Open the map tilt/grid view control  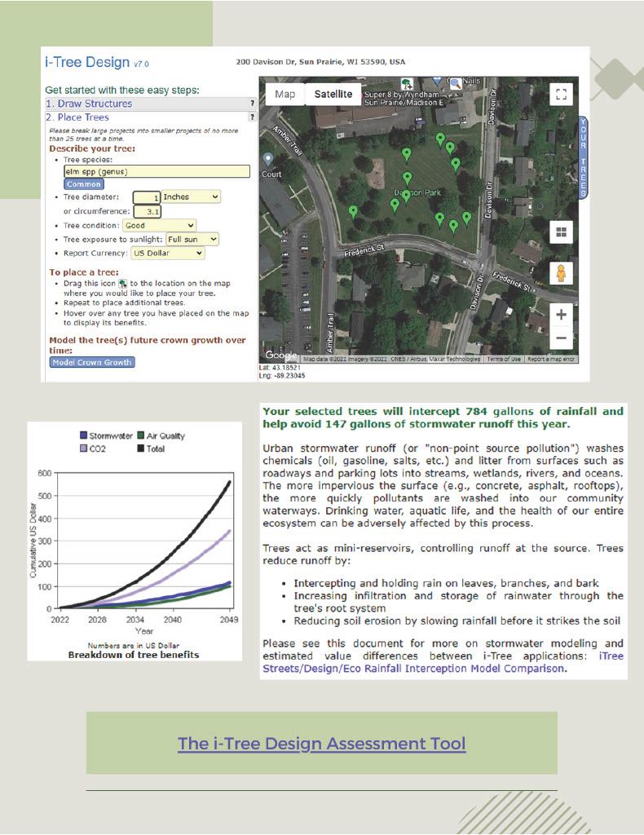click(560, 232)
